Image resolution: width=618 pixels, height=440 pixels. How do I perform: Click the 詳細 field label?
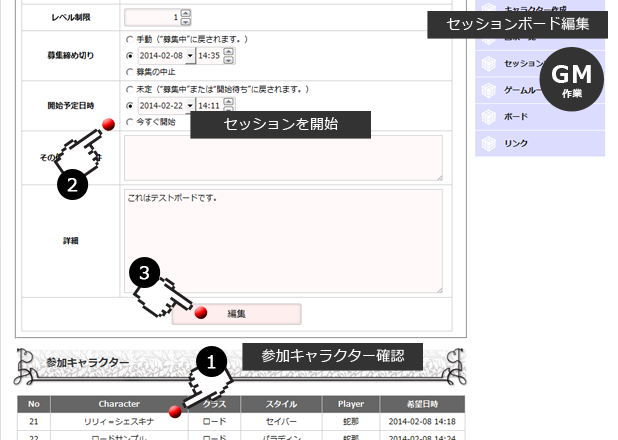point(71,241)
